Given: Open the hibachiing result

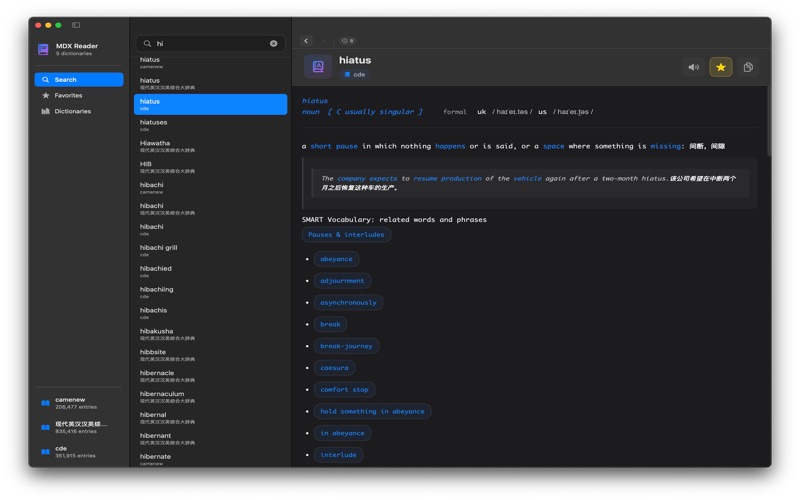Looking at the screenshot, I should point(210,292).
